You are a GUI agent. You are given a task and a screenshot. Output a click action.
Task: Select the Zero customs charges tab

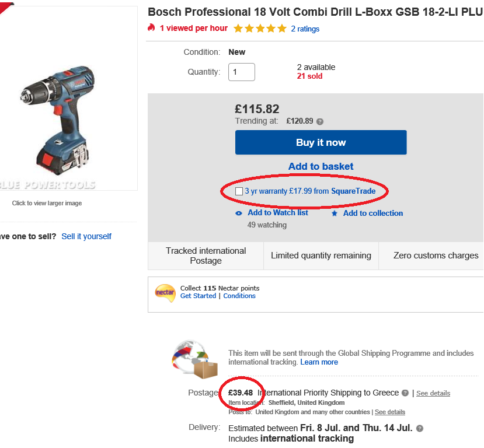point(435,256)
